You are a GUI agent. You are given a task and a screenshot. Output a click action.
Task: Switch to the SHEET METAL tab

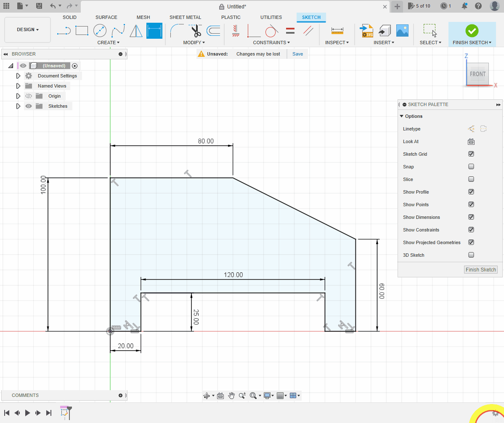pos(185,17)
